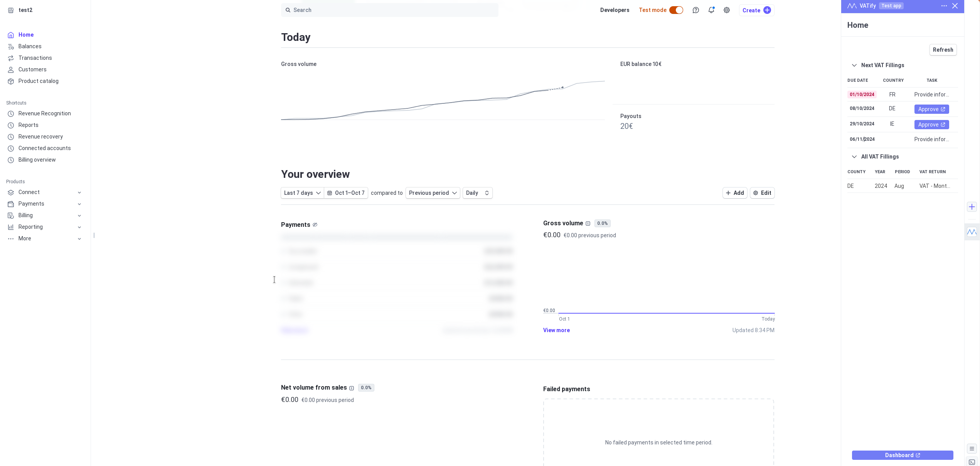
Task: Disable the Test mode toggle
Action: (676, 10)
